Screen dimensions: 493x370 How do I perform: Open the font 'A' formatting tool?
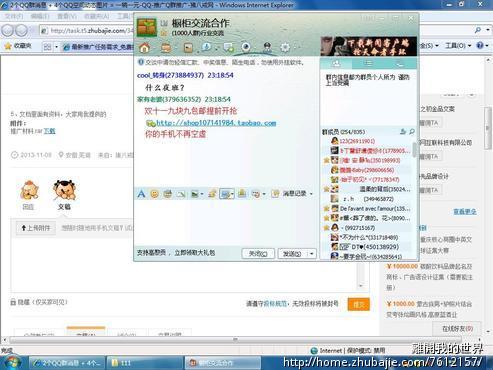pos(141,193)
